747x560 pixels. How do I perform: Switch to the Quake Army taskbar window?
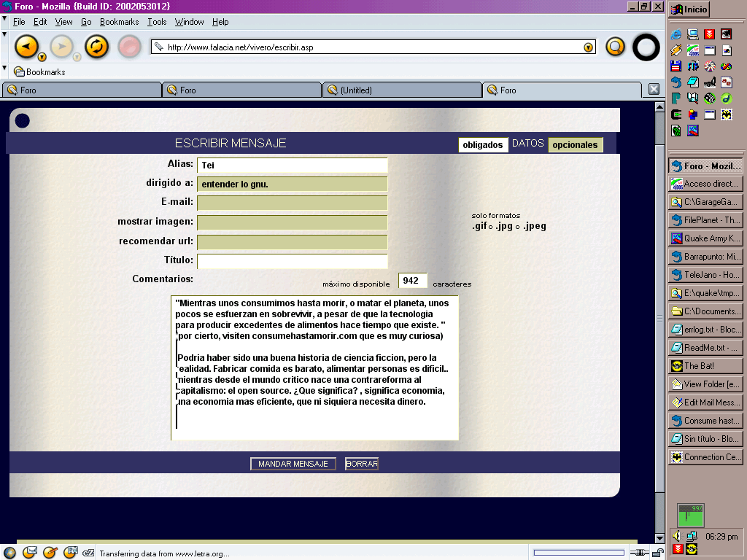pyautogui.click(x=705, y=238)
